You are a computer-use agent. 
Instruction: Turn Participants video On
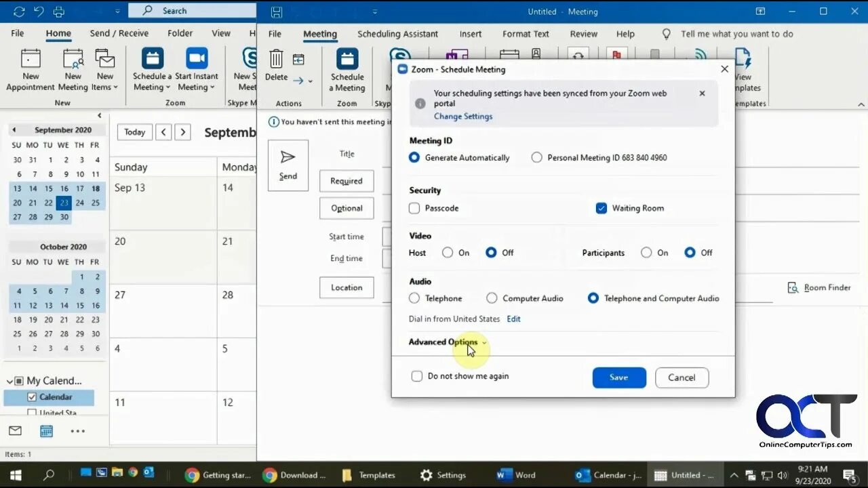pyautogui.click(x=646, y=253)
